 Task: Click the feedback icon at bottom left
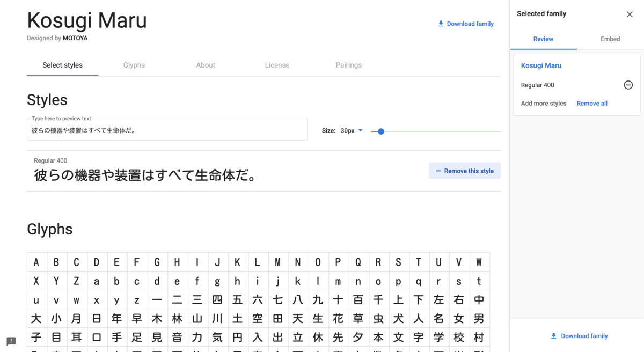tap(11, 341)
